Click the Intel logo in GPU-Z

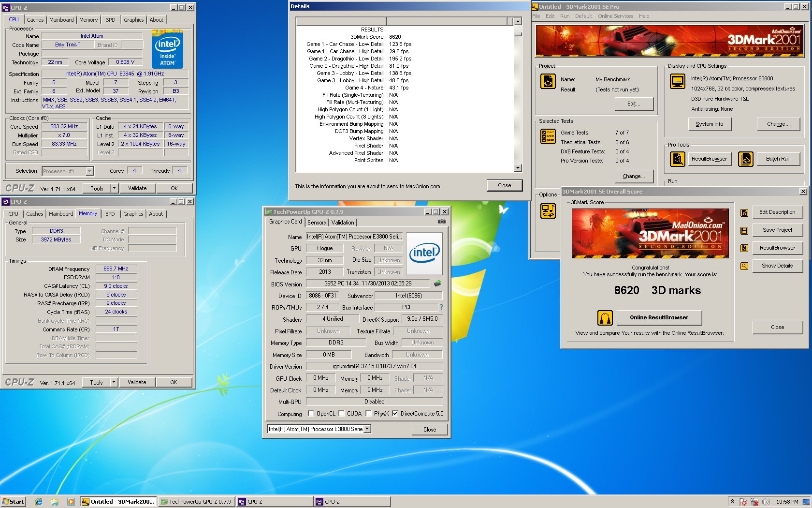tap(424, 254)
